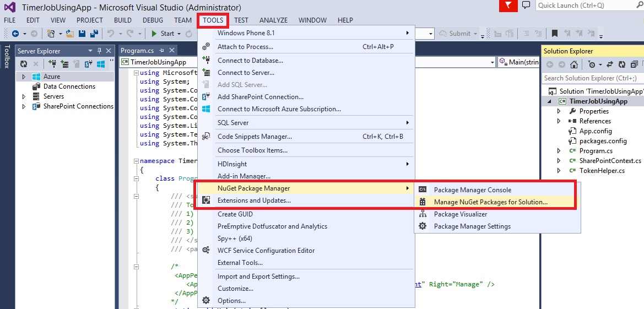Click the Refresh icon in Solution Explorer
Image resolution: width=644 pixels, height=309 pixels.
[x=622, y=64]
